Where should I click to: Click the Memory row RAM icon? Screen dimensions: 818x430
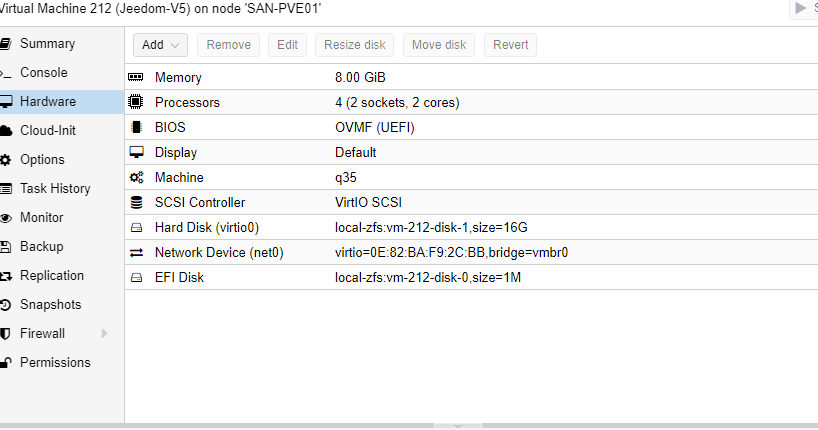click(x=136, y=77)
